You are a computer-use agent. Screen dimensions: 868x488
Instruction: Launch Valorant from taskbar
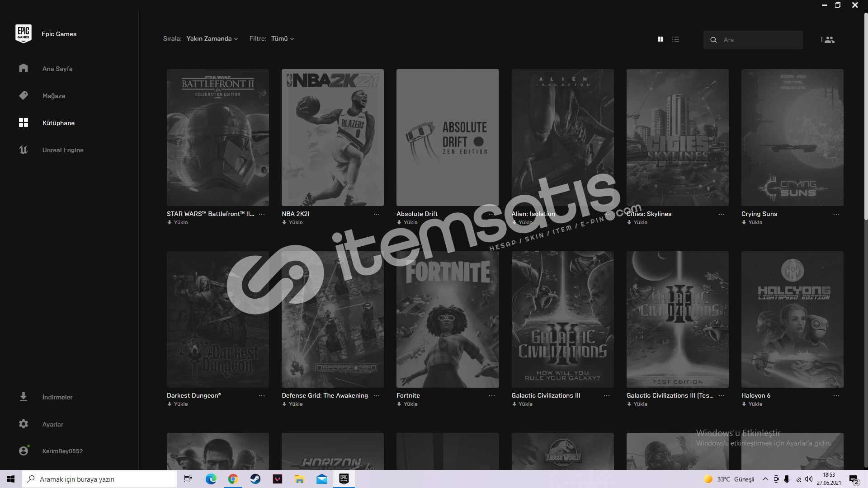277,479
